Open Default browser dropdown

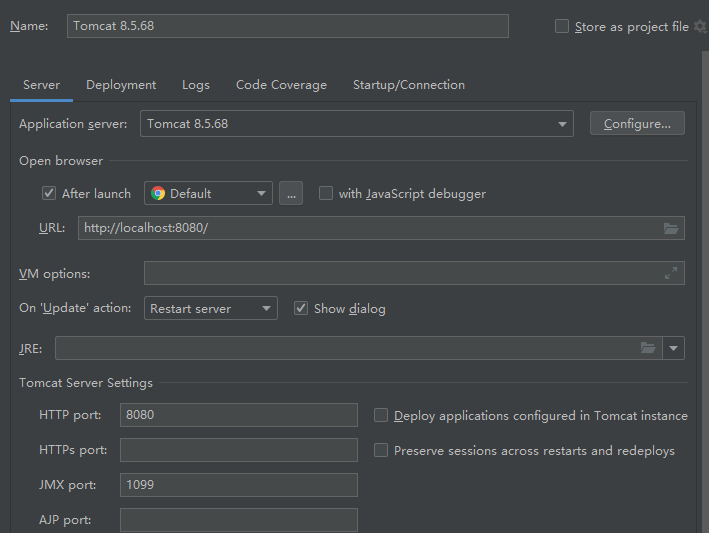pos(208,193)
